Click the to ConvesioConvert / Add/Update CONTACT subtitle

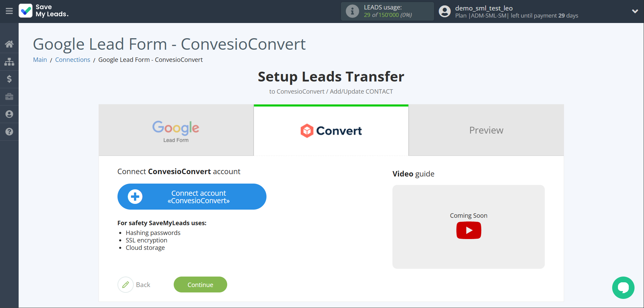pos(331,92)
